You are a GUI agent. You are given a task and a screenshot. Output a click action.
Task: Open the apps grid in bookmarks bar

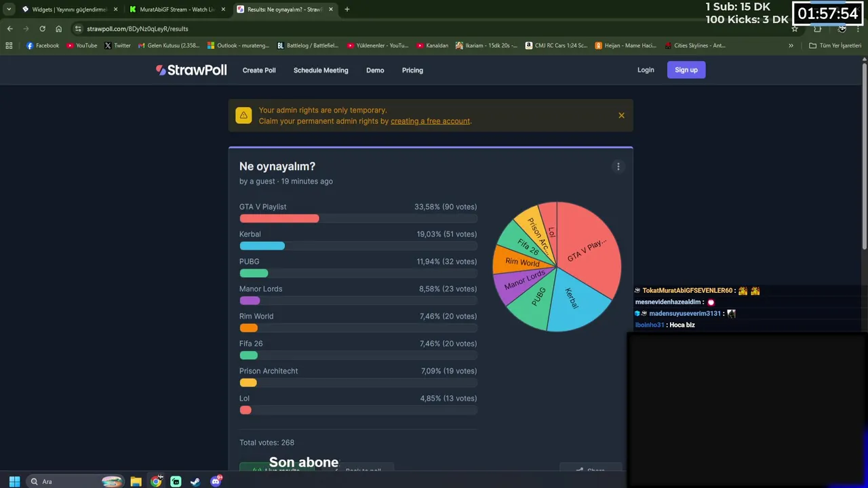coord(9,45)
